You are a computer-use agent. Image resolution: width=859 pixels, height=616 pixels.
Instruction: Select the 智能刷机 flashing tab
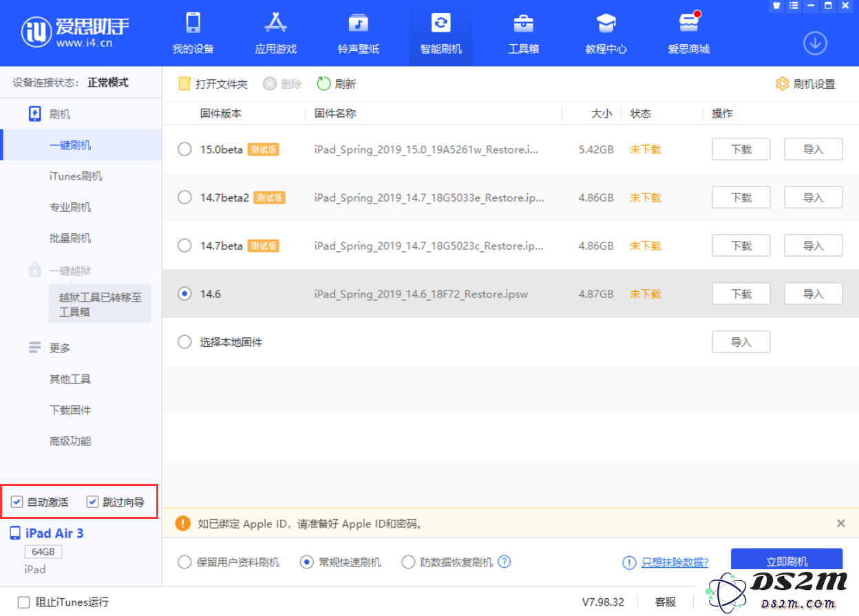[441, 33]
